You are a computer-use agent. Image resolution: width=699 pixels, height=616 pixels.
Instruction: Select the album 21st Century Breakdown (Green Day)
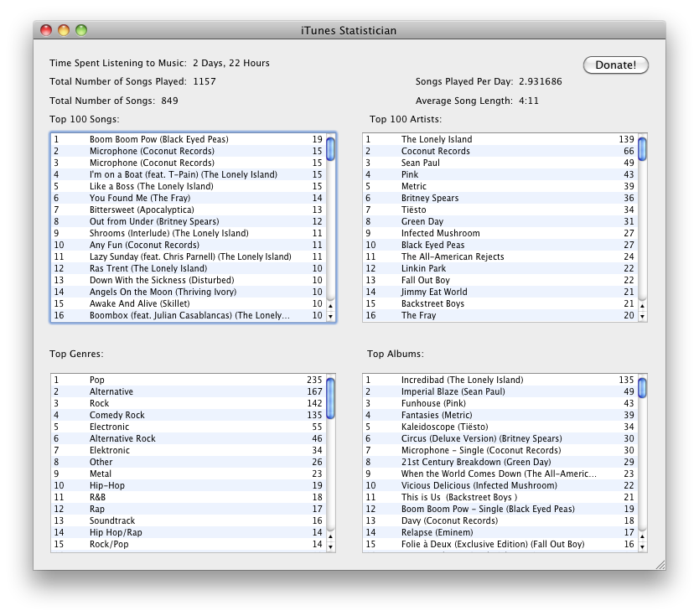[x=500, y=463]
